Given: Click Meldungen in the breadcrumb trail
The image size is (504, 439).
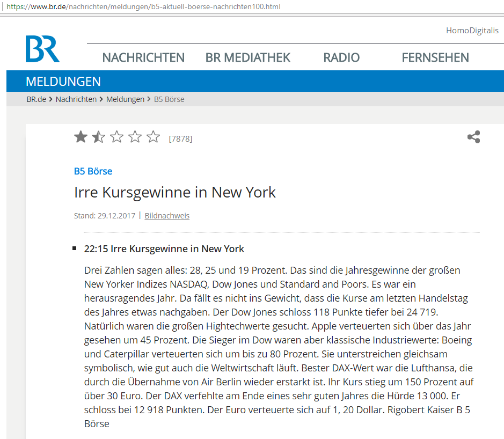Looking at the screenshot, I should tap(125, 99).
